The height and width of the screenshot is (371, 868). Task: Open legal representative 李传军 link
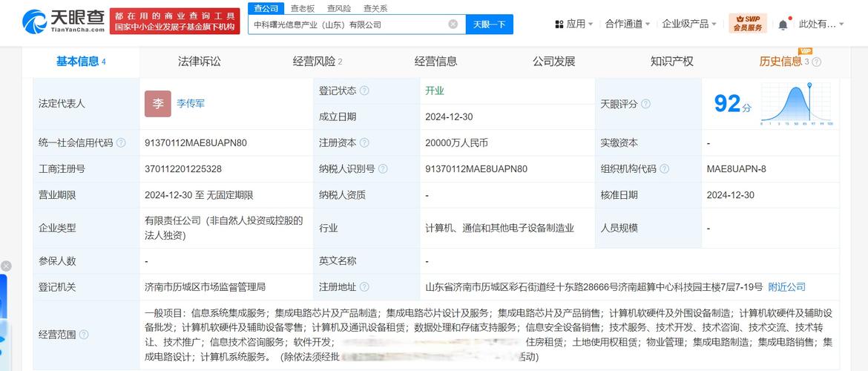tap(191, 104)
